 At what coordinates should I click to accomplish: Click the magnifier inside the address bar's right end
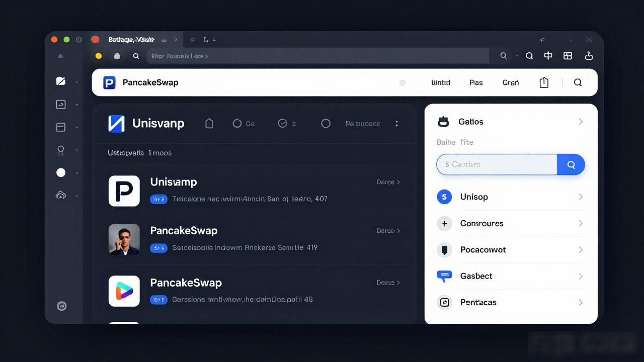[x=503, y=56]
